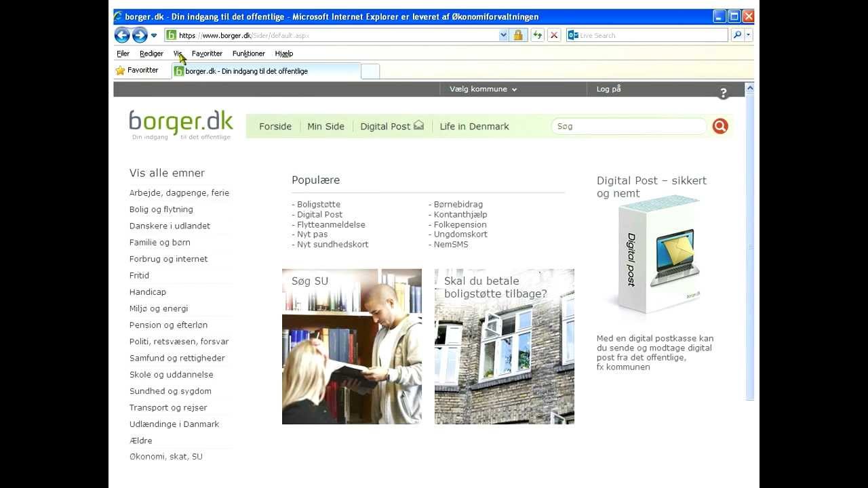Open Danskere i udlandet topic
The height and width of the screenshot is (488, 868).
[x=170, y=226]
